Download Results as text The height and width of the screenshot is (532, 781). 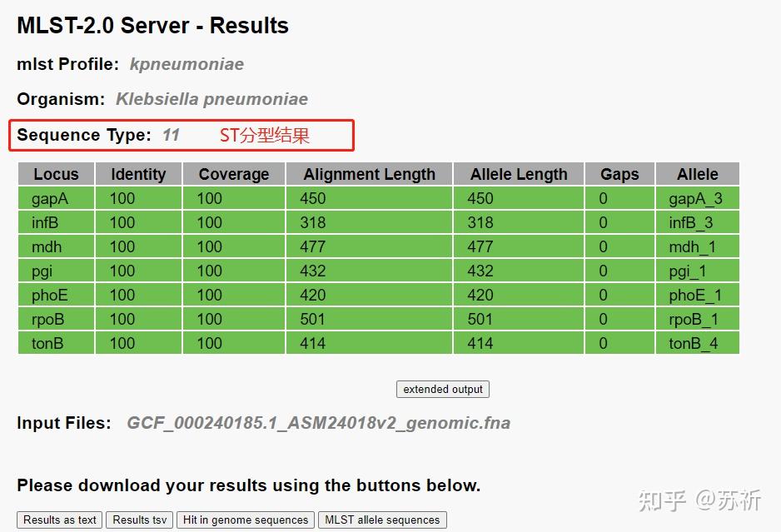coord(60,520)
